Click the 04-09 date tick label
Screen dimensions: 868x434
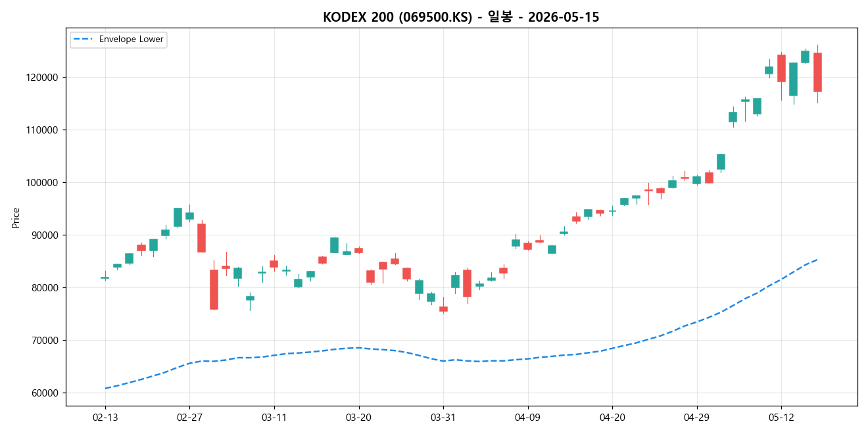(x=528, y=418)
